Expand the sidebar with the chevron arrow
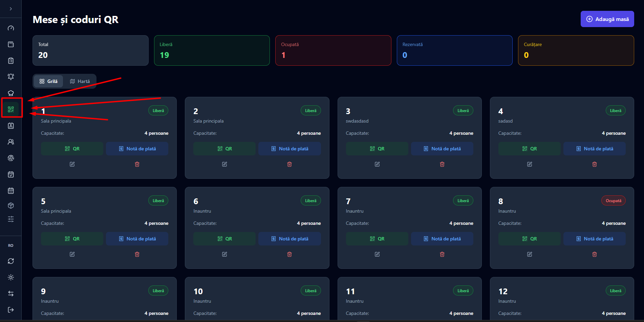Screen dimensions: 644x322 click(x=11, y=9)
